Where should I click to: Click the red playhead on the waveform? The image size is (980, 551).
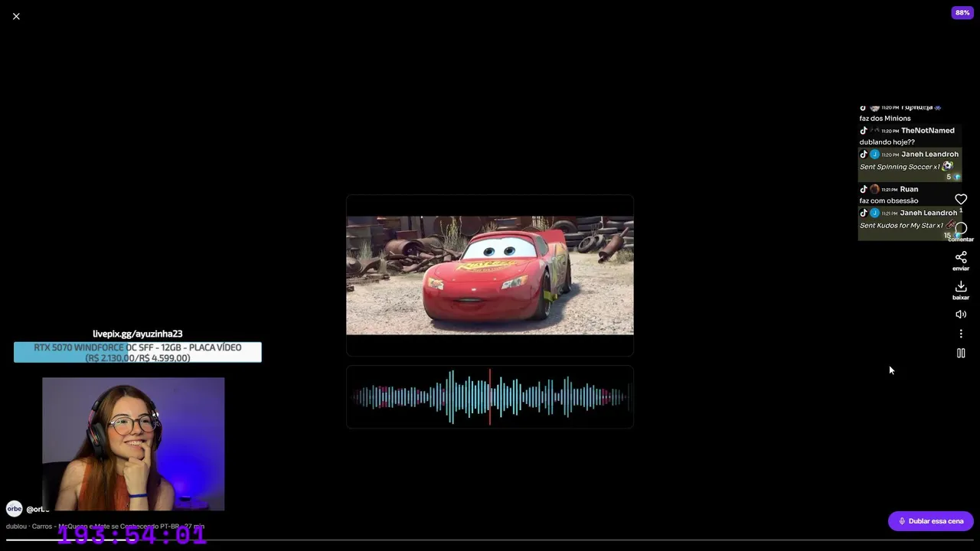pos(490,396)
